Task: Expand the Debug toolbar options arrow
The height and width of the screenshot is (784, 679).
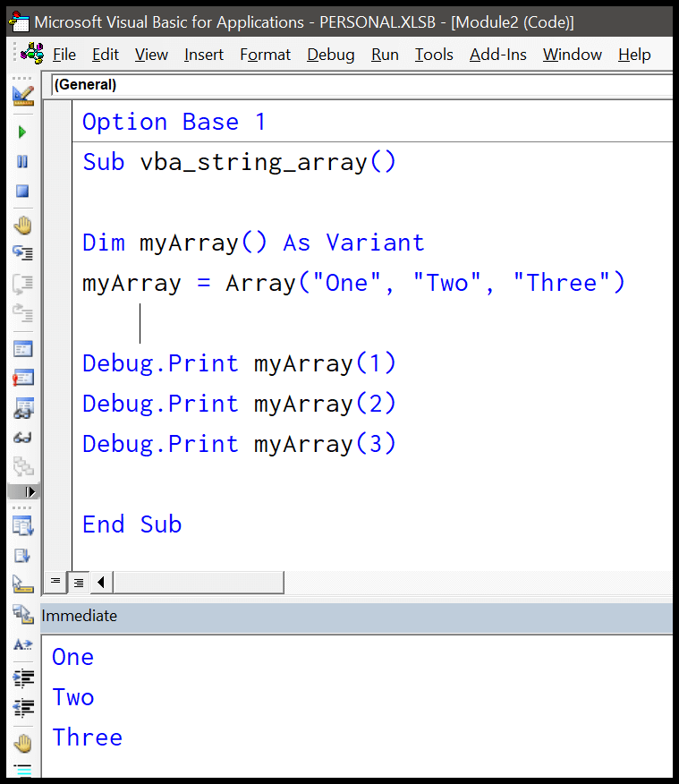Action: click(30, 491)
